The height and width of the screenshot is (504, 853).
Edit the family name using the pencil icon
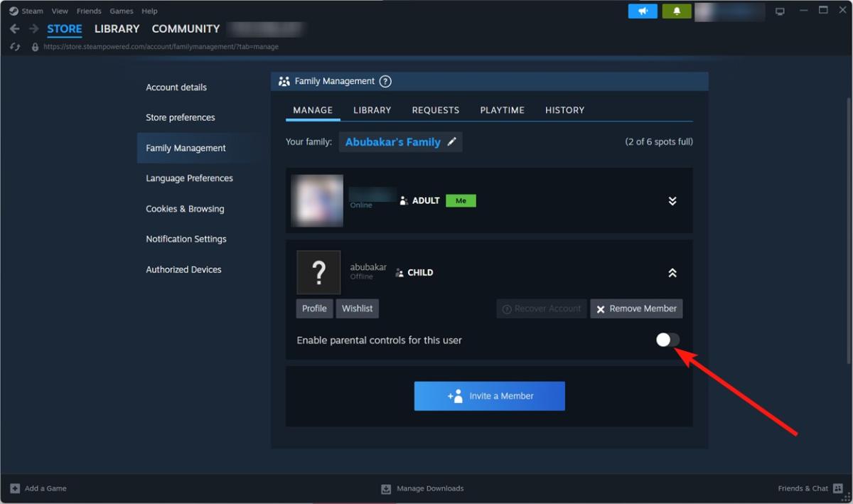click(x=453, y=141)
